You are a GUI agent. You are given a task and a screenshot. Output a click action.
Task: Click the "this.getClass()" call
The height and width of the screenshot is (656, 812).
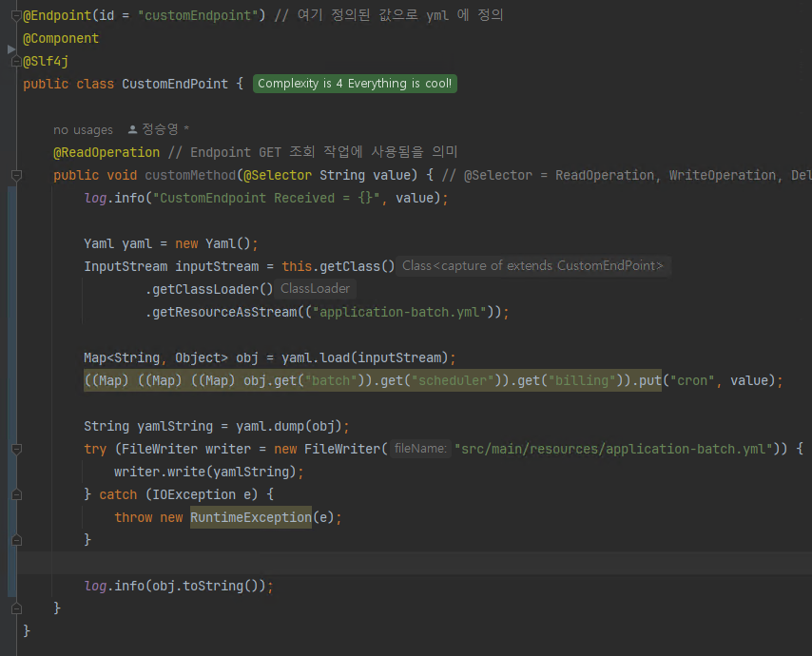(338, 266)
